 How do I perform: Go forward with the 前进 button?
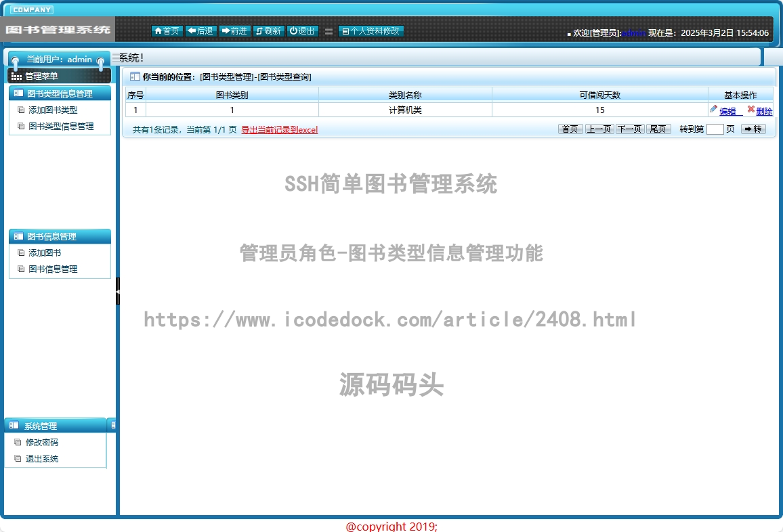(x=235, y=31)
